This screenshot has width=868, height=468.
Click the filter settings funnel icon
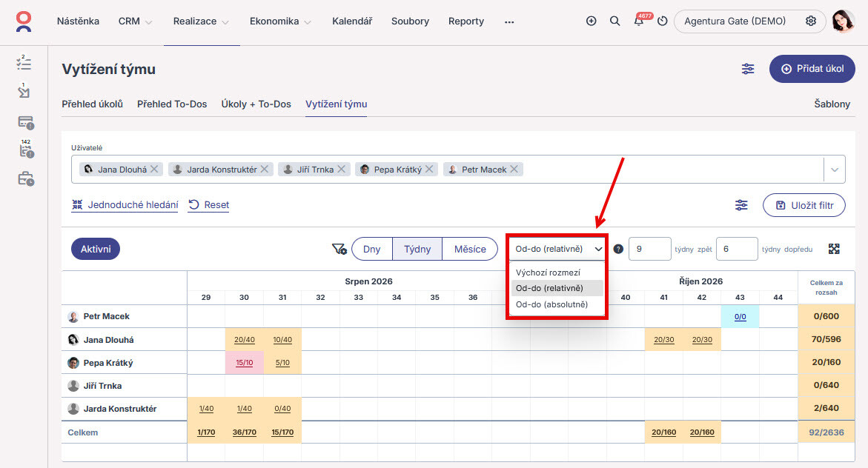point(339,250)
